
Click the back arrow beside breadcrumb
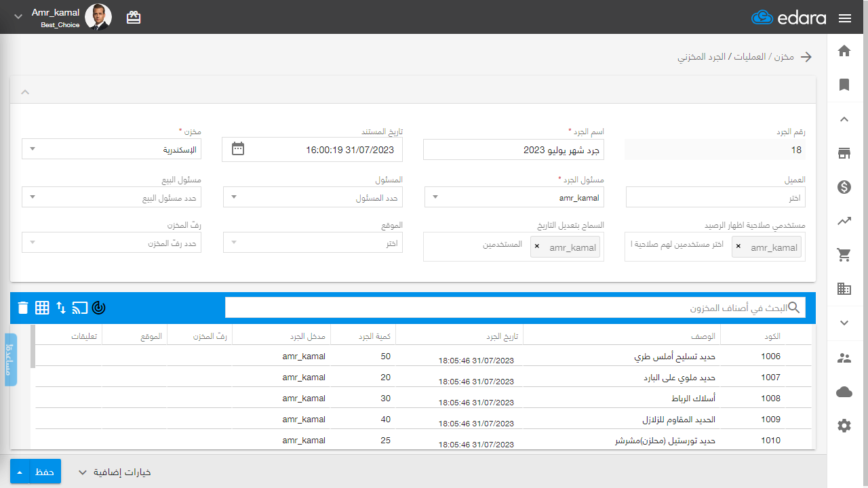[806, 57]
